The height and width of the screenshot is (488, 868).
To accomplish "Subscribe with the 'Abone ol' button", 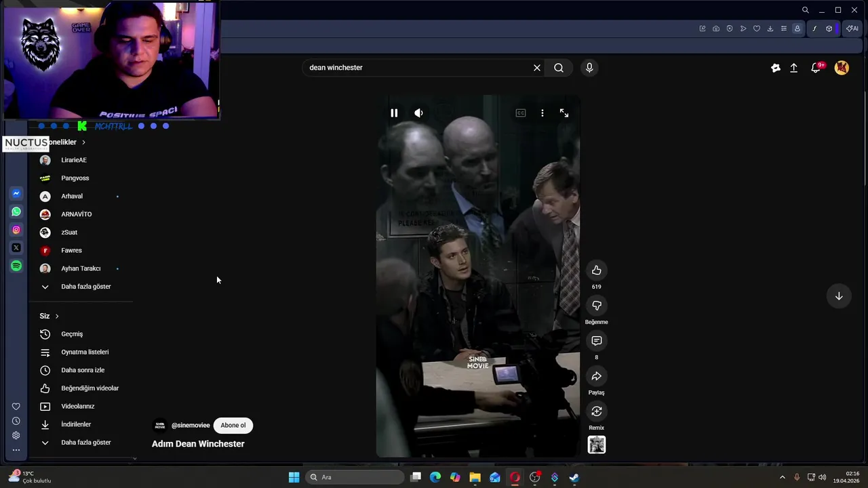I will click(233, 426).
